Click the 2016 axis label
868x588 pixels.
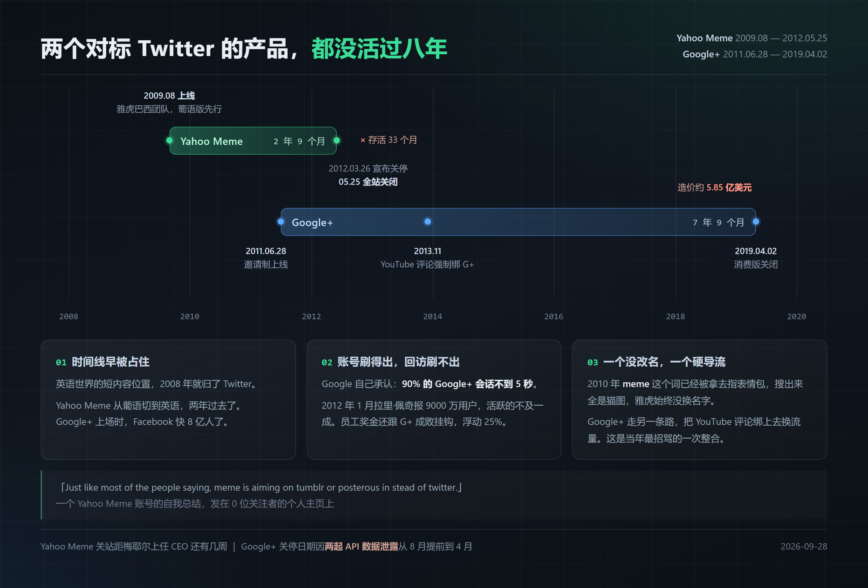(x=553, y=316)
